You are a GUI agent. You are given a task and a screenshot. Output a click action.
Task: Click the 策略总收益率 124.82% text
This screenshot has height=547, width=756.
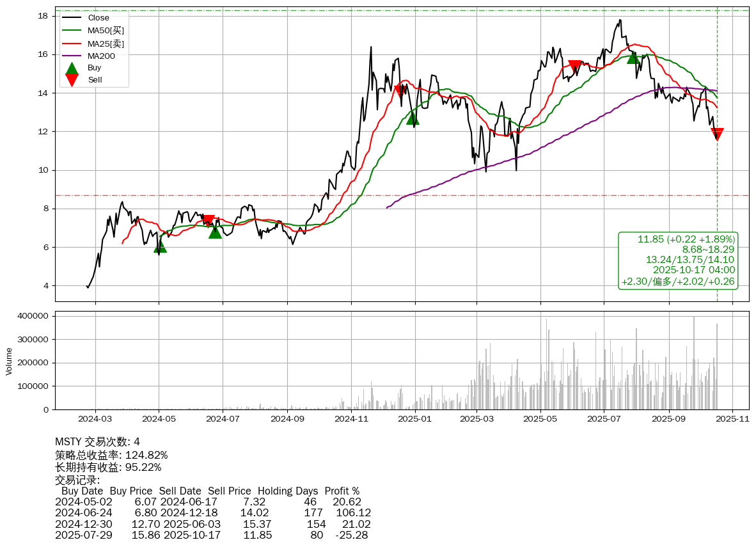111,455
